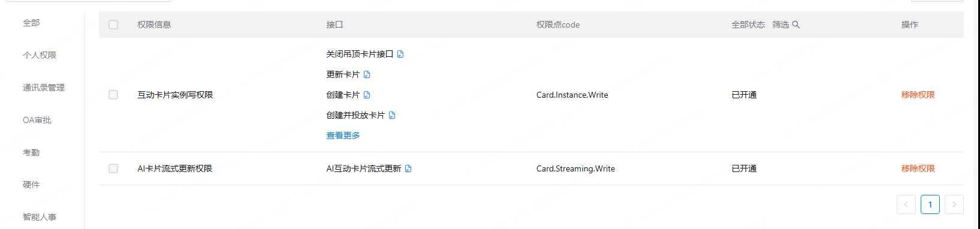
Task: Open doc icon beside AI互动卡片流式更新
Action: pos(408,168)
